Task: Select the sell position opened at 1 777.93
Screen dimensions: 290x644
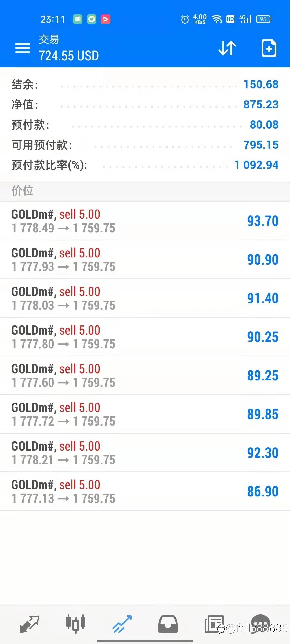Action: tap(145, 260)
